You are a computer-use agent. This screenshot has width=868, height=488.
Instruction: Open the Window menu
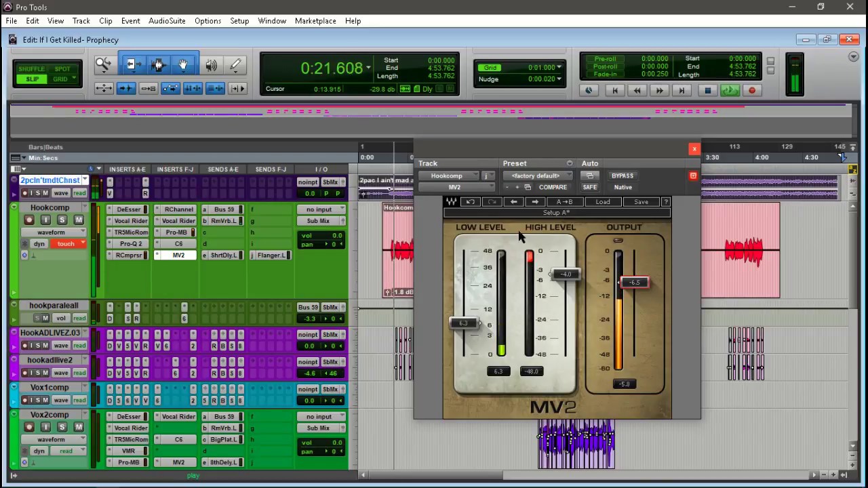click(x=272, y=21)
